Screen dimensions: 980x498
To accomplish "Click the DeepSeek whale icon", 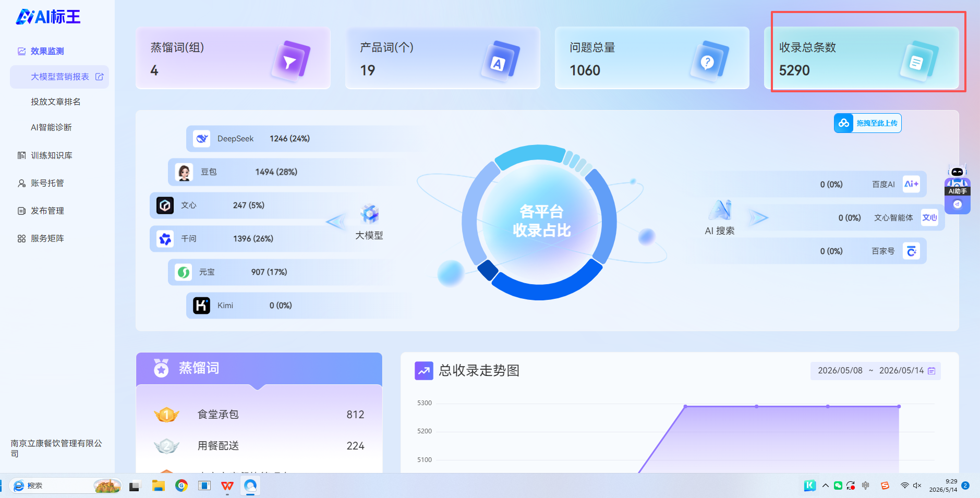I will click(202, 139).
